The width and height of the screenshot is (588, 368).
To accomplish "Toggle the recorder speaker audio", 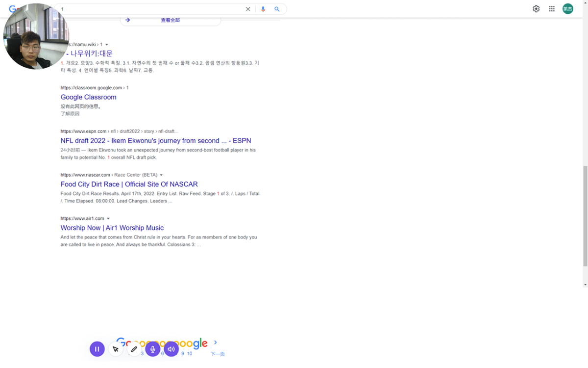I will coord(171,349).
